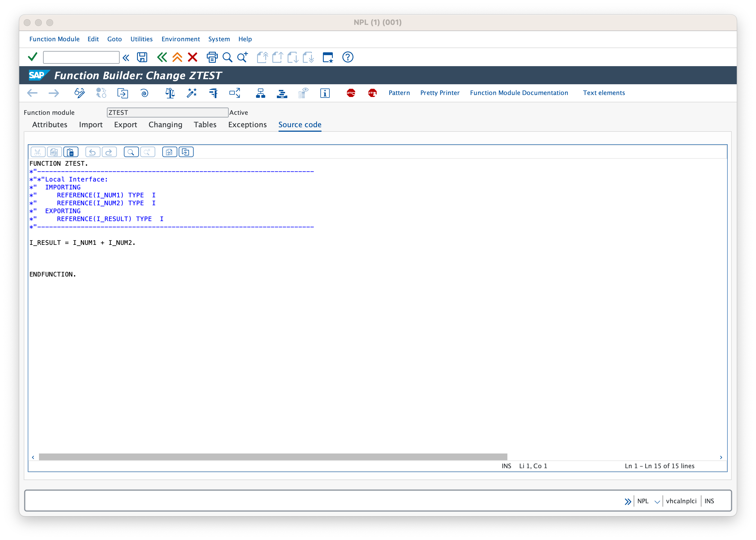Set an external breakpoint with second stop icon

click(x=372, y=93)
